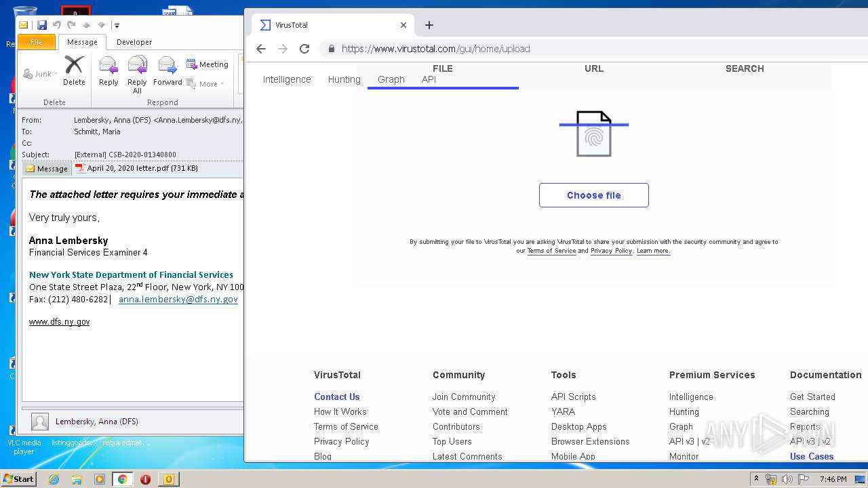Open the YARA footer link
This screenshot has height=488, width=868.
coord(563,411)
